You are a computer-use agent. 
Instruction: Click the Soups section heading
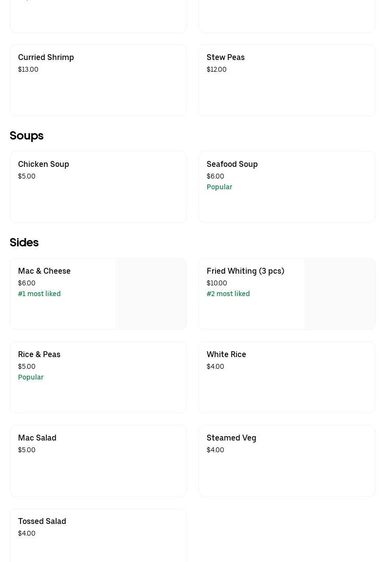[27, 136]
